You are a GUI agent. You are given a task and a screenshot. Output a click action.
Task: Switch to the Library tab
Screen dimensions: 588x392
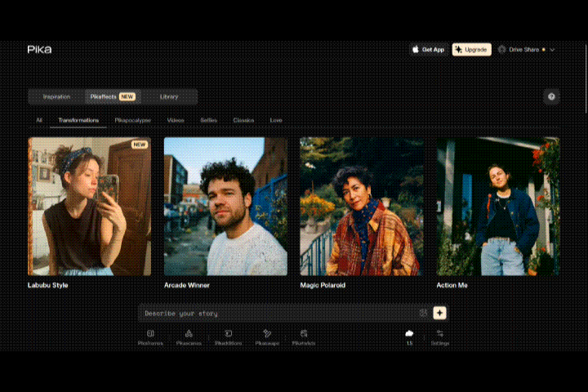point(169,97)
